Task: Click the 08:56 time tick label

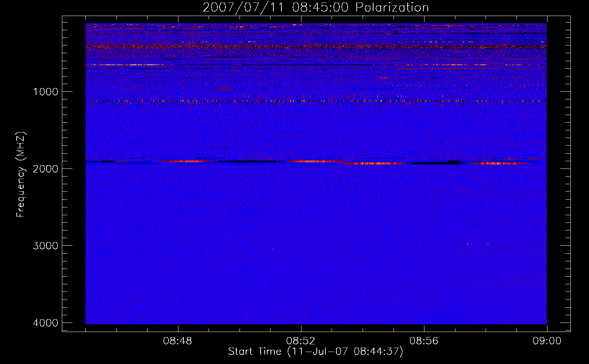Action: [x=424, y=341]
